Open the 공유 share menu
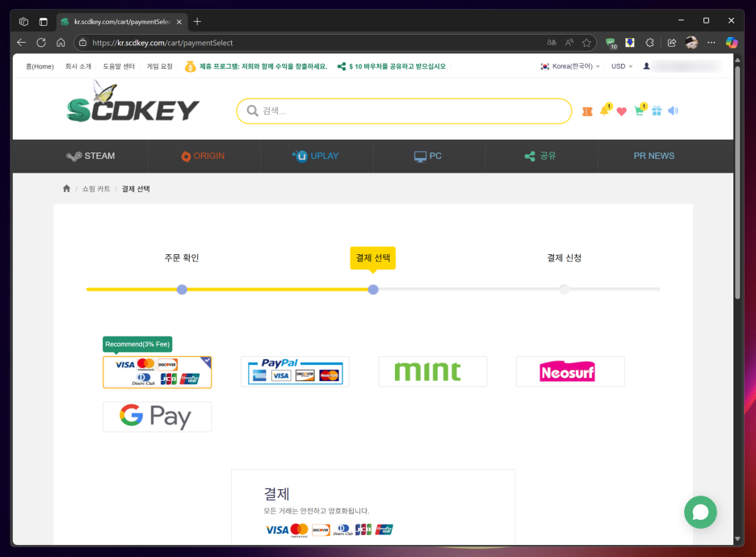This screenshot has height=557, width=756. 540,156
